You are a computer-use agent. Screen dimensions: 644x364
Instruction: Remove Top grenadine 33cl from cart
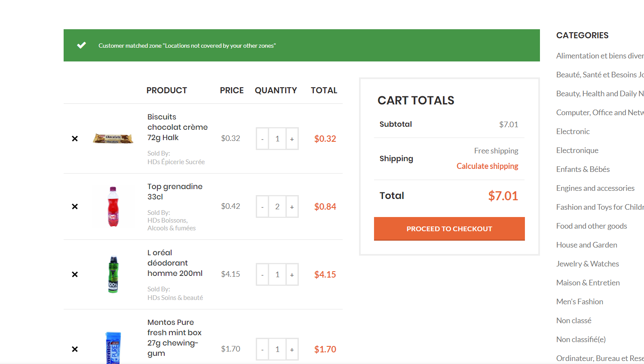click(75, 206)
